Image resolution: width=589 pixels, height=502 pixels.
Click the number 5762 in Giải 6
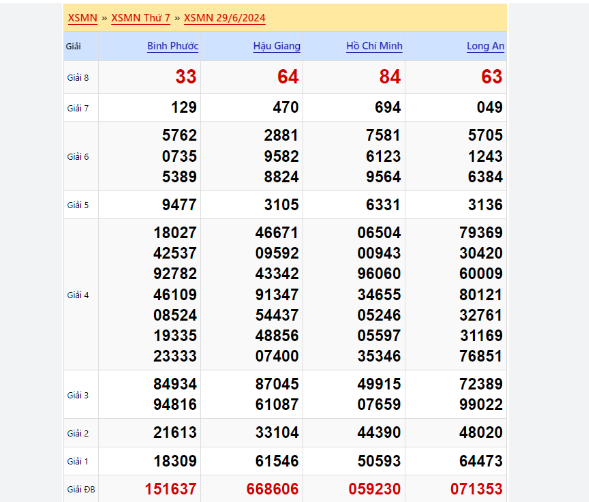pyautogui.click(x=180, y=135)
